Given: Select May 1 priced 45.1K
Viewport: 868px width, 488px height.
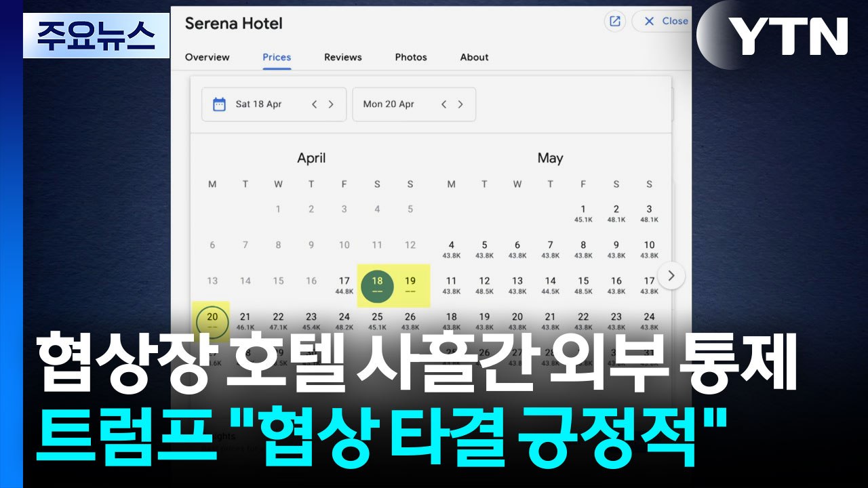Looking at the screenshot, I should pos(583,213).
